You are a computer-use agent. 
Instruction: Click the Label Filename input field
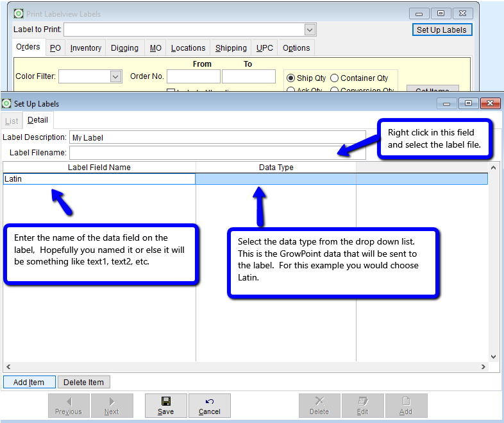(217, 153)
